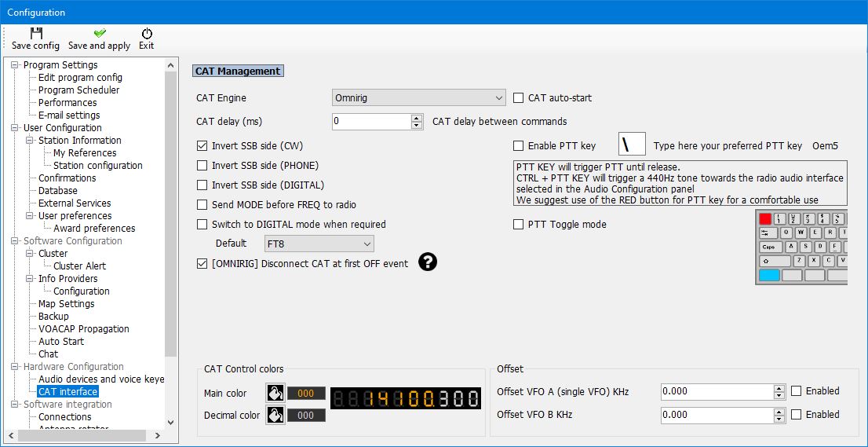This screenshot has height=447, width=868.
Task: Click the blue key on keyboard image
Action: click(769, 275)
